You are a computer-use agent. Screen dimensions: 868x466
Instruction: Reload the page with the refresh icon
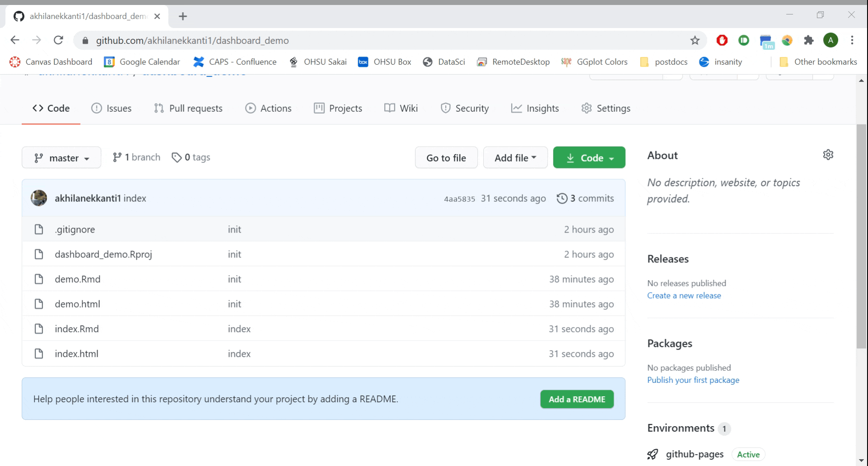(58, 40)
